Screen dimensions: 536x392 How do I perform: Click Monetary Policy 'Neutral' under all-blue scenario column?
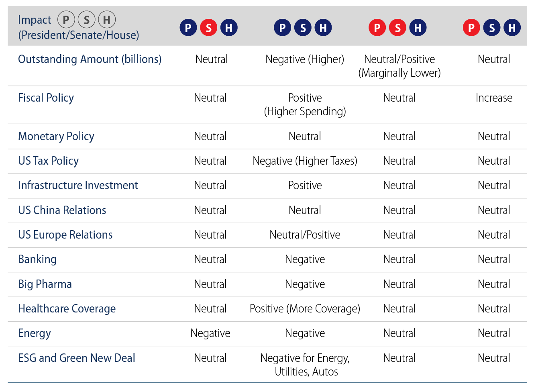305,137
